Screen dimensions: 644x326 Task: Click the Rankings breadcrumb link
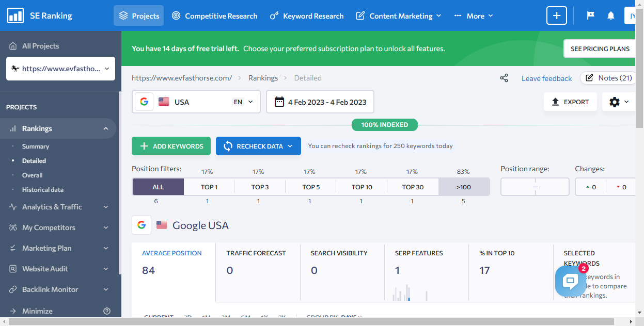(263, 78)
